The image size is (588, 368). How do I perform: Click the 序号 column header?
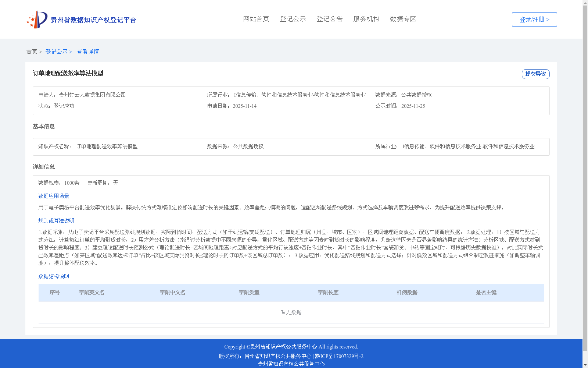pos(55,293)
